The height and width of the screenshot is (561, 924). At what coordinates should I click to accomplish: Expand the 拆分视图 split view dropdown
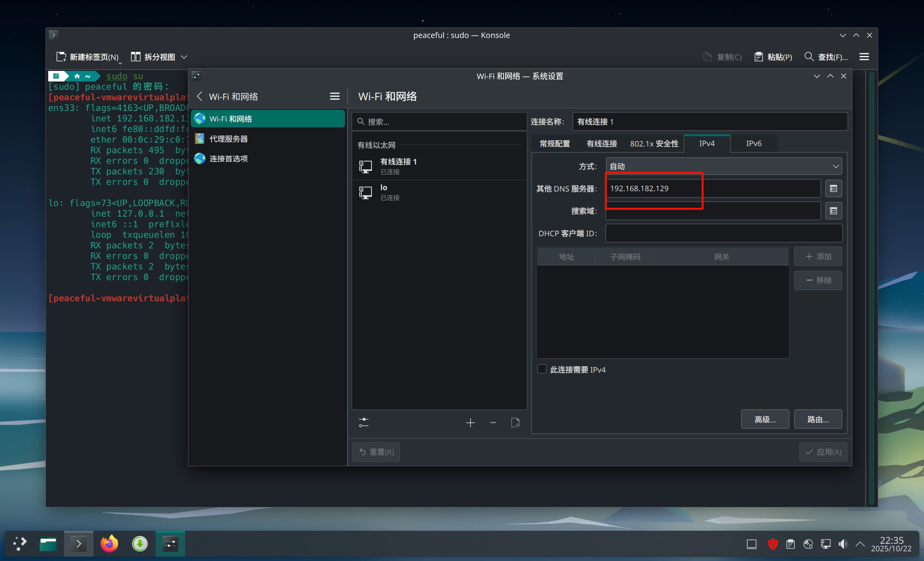pos(184,57)
